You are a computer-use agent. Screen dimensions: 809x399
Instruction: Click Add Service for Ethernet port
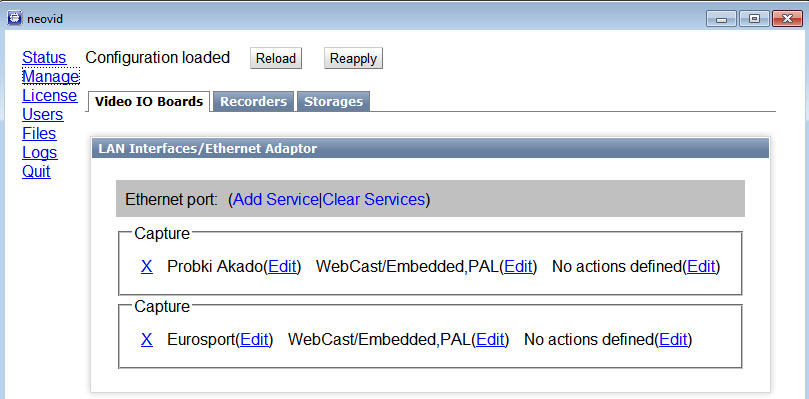(276, 199)
